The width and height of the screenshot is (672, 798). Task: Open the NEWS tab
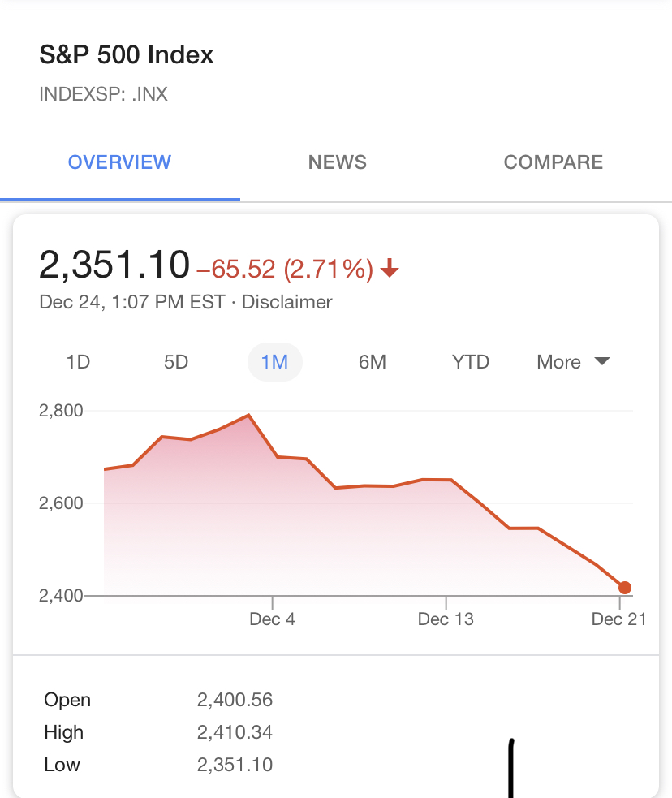coord(338,162)
